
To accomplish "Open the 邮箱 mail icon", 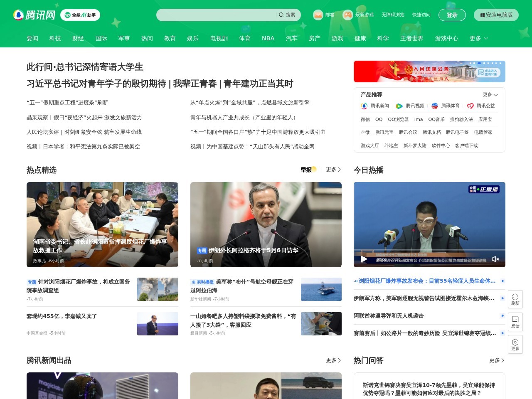I will [x=318, y=15].
